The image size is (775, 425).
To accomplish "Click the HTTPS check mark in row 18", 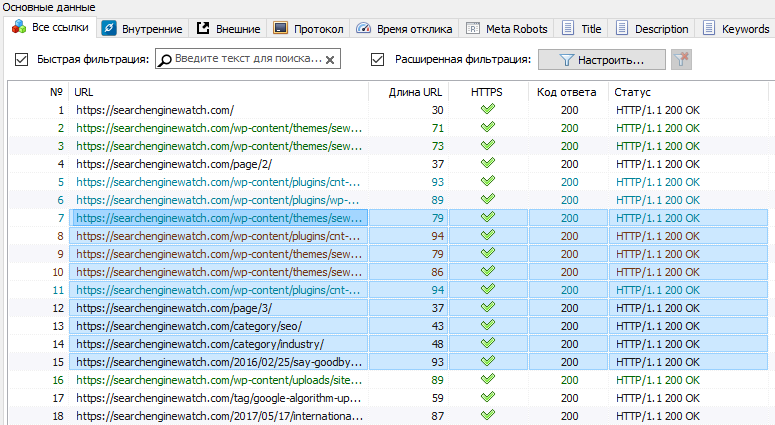I will (488, 415).
